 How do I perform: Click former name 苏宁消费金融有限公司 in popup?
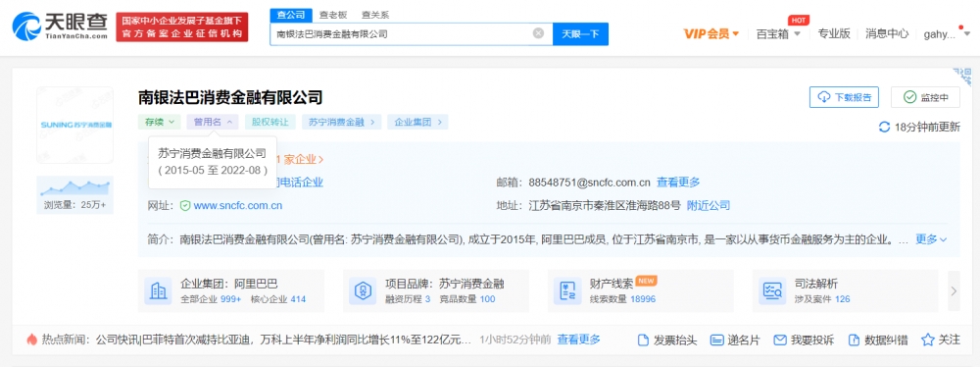tap(213, 153)
